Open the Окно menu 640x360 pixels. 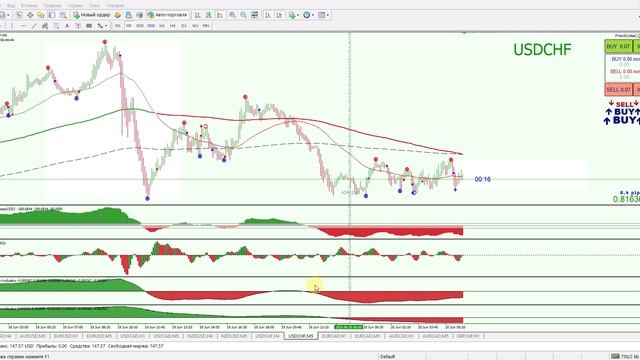click(94, 5)
